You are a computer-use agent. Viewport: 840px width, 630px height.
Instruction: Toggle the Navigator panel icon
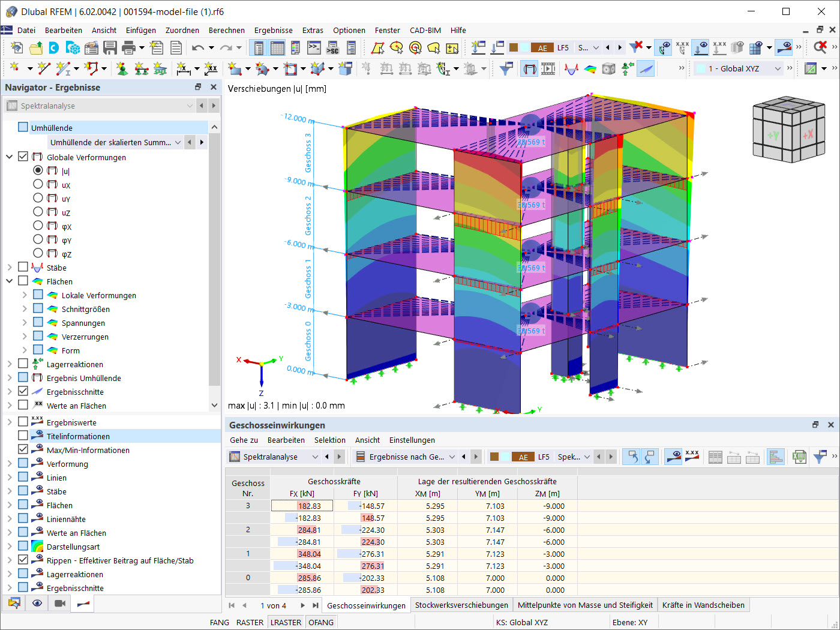point(259,48)
